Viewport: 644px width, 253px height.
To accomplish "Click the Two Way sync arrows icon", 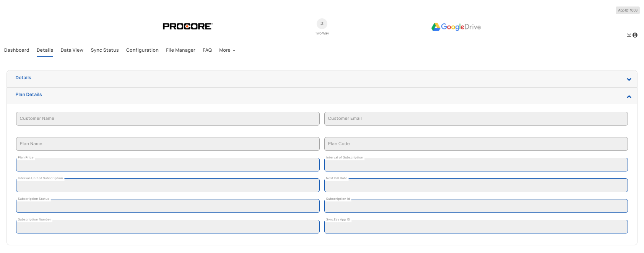I will (322, 24).
